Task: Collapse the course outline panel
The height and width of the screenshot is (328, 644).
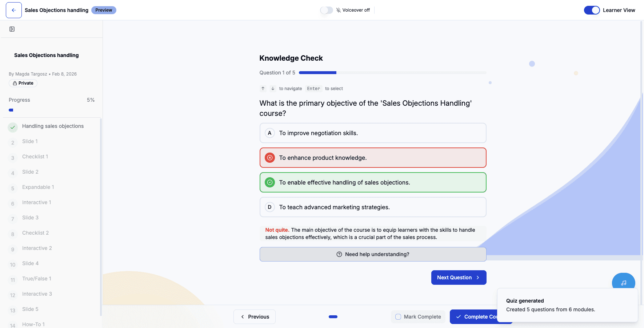Action: (x=12, y=29)
